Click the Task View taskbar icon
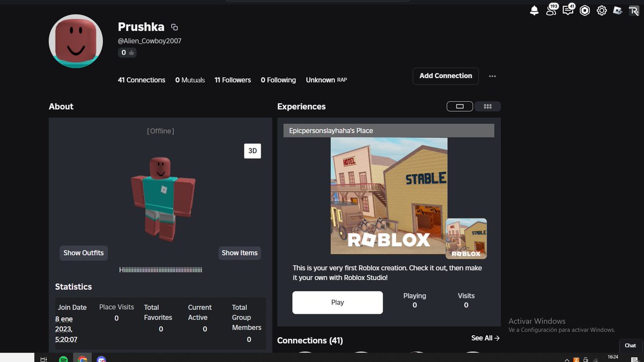This screenshot has width=644, height=362. tap(43, 359)
